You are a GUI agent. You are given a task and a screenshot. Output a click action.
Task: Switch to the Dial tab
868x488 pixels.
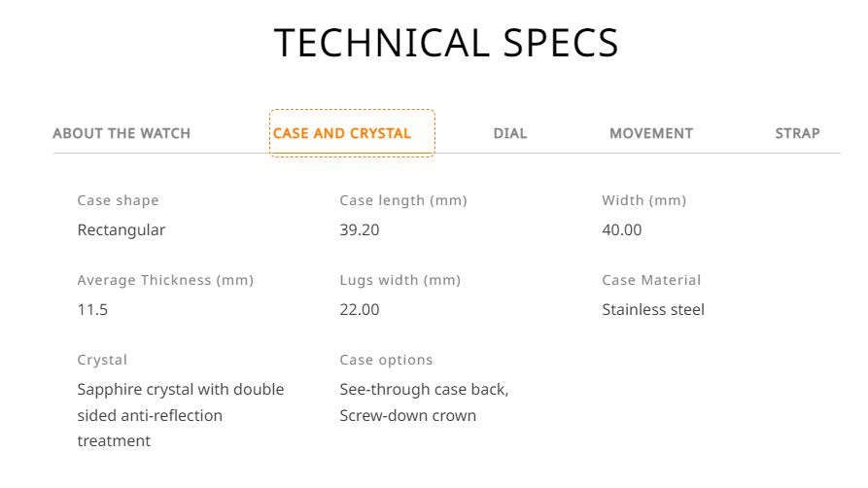(x=510, y=133)
